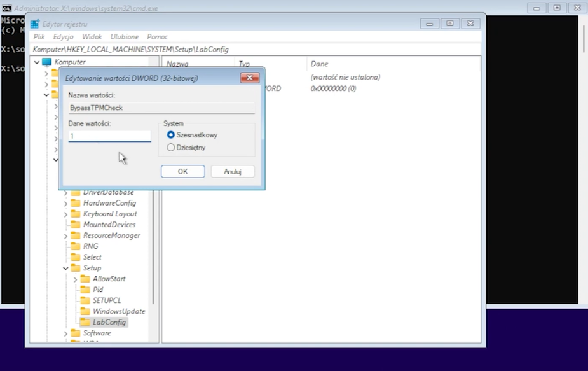This screenshot has width=588, height=371.
Task: Click the Nazwa column header
Action: 198,64
